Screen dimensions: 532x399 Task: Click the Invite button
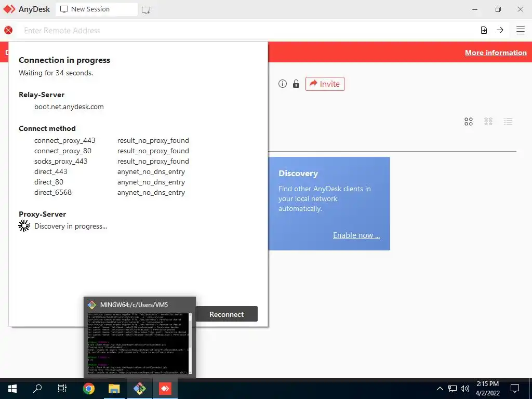325,84
